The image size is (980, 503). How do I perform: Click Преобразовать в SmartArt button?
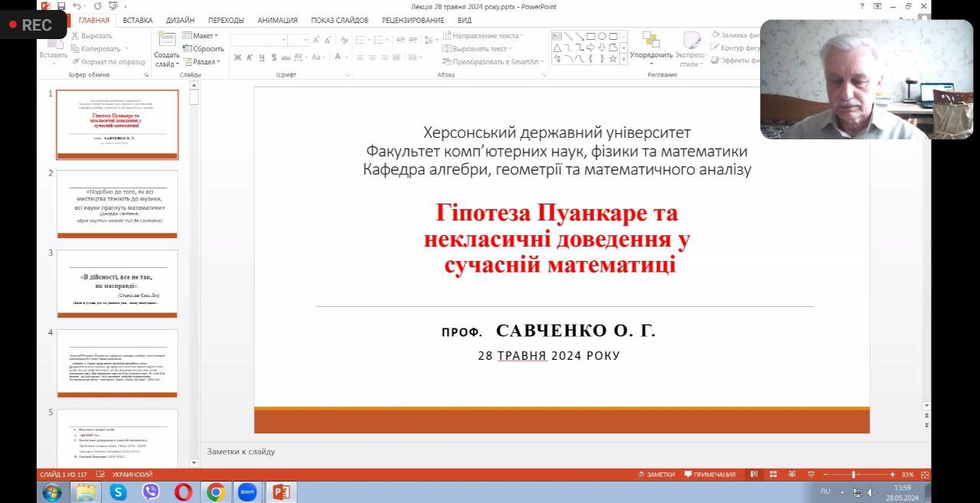(493, 61)
